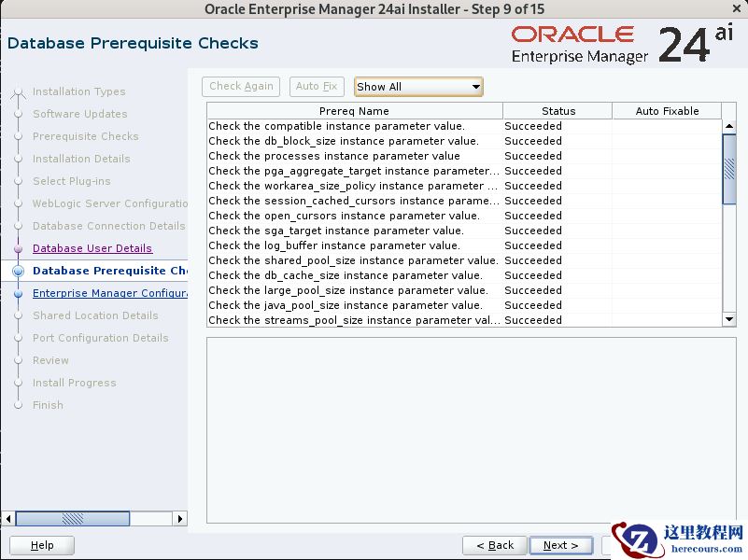Go to the Enterprise Manager Configuration step
The width and height of the screenshot is (748, 560).
pos(109,293)
